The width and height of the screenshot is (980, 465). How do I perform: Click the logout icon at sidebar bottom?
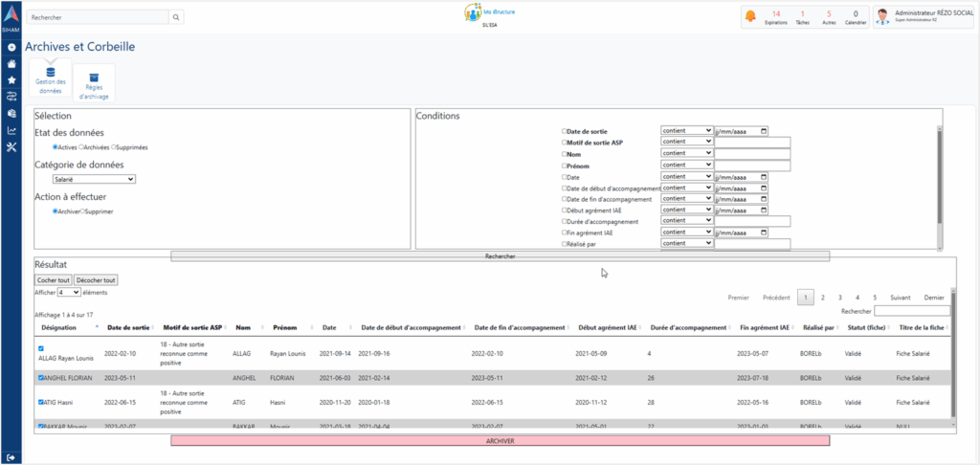[x=11, y=457]
